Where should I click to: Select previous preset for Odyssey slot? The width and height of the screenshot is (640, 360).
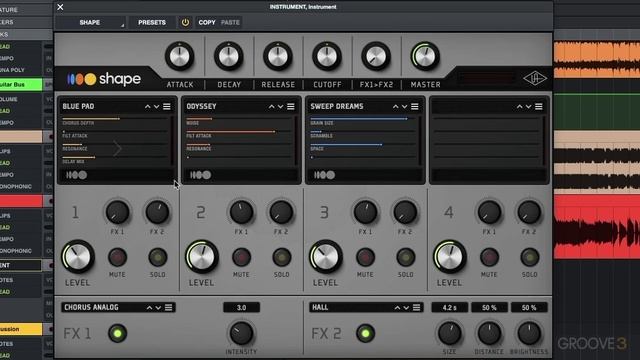click(x=271, y=107)
